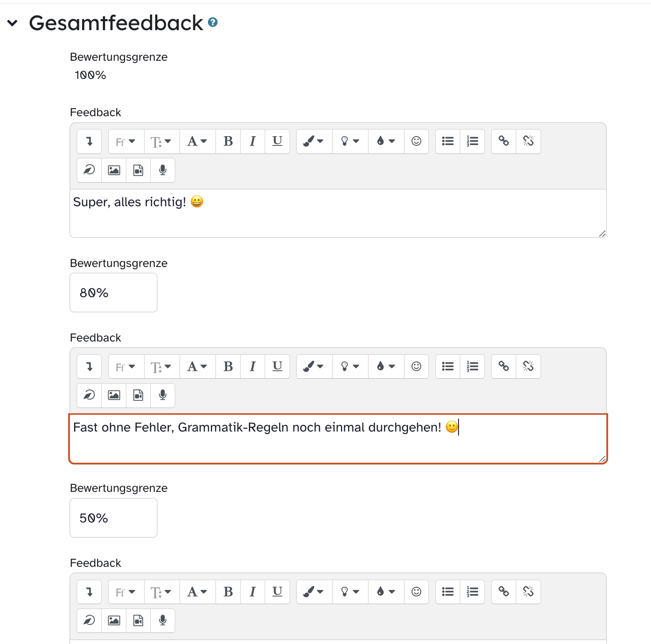The width and height of the screenshot is (651, 644).
Task: Insert link in the second feedback editor
Action: pyautogui.click(x=503, y=367)
